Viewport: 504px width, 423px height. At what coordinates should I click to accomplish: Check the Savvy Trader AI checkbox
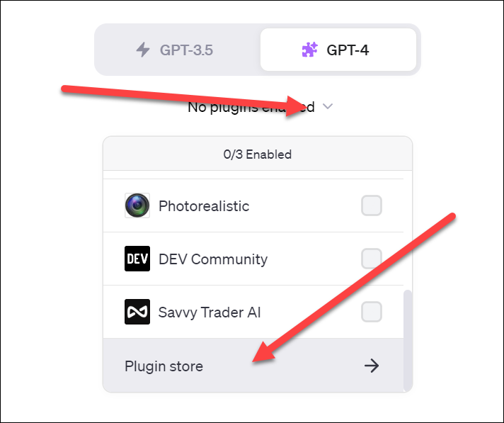click(x=372, y=312)
